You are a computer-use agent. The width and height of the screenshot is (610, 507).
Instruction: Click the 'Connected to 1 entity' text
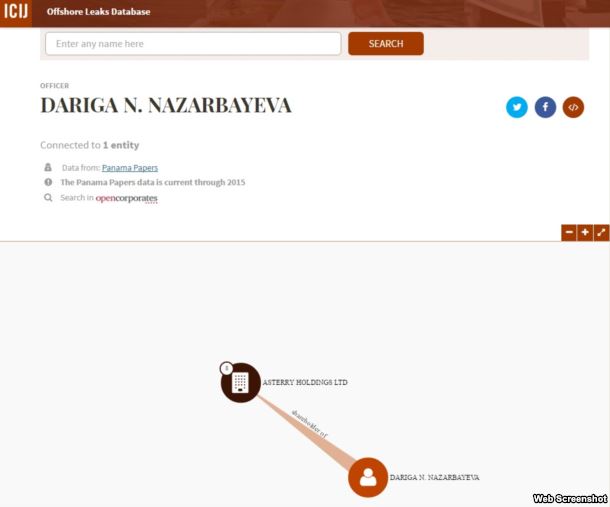pos(89,145)
